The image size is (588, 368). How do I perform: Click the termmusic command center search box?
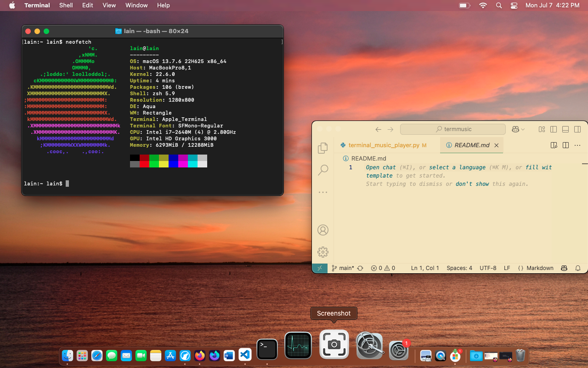pos(453,129)
